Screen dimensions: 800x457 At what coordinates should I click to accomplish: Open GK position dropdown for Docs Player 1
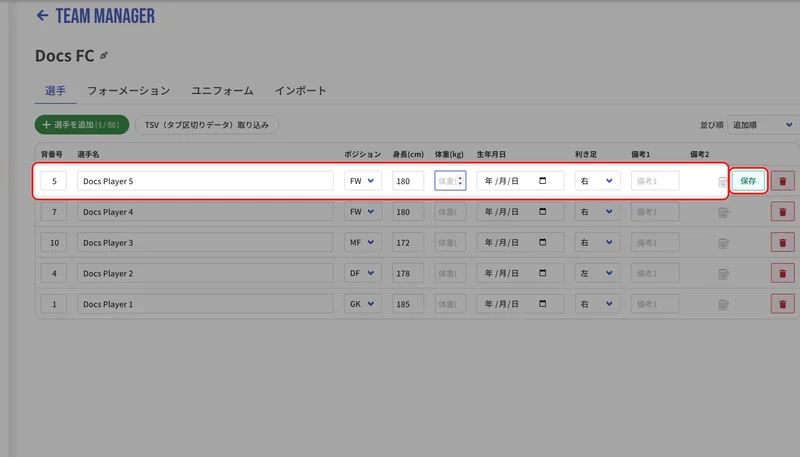tap(363, 304)
